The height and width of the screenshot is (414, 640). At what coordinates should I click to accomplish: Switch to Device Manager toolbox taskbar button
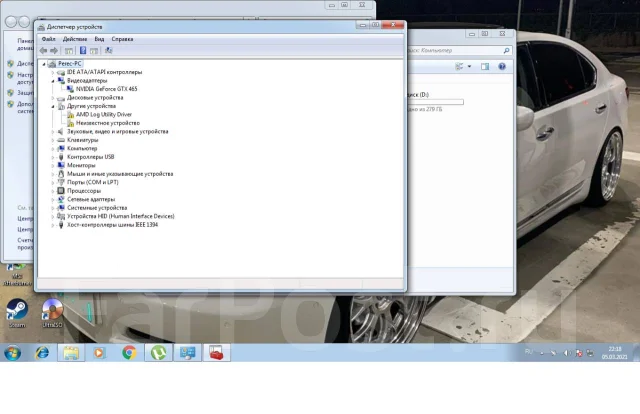pos(216,353)
